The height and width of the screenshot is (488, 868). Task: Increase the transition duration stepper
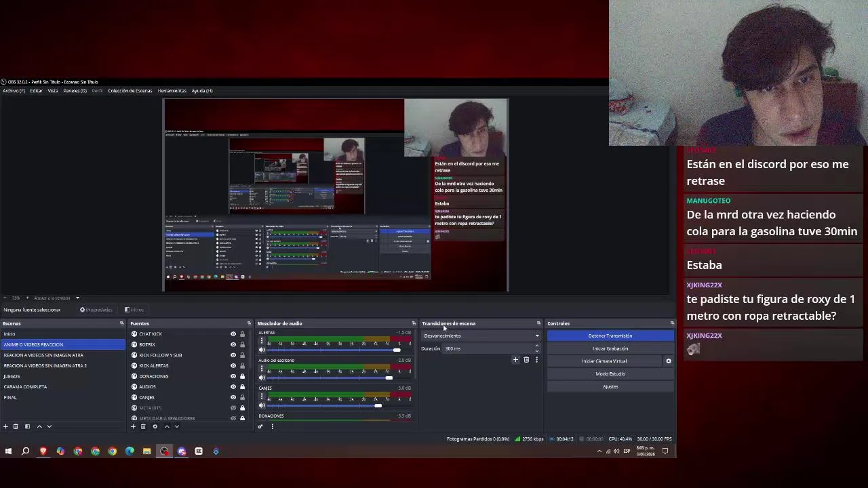tap(536, 346)
